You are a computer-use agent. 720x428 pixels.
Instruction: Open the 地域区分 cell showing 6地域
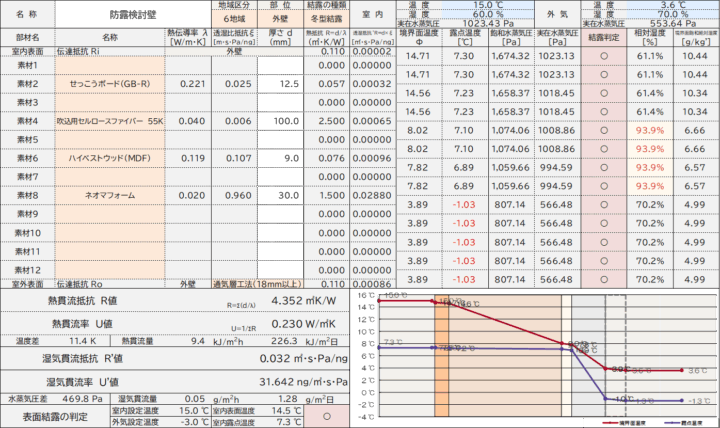click(234, 19)
